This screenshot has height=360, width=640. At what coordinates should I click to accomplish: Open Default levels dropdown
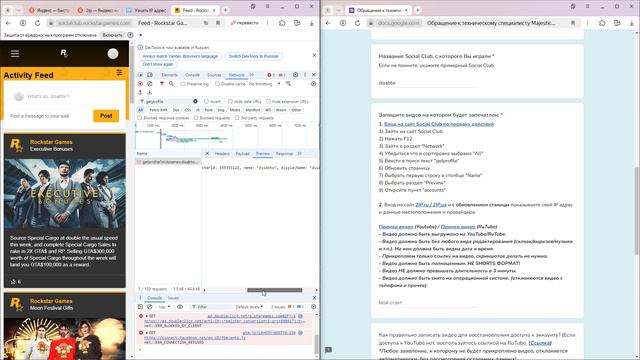tap(249, 307)
